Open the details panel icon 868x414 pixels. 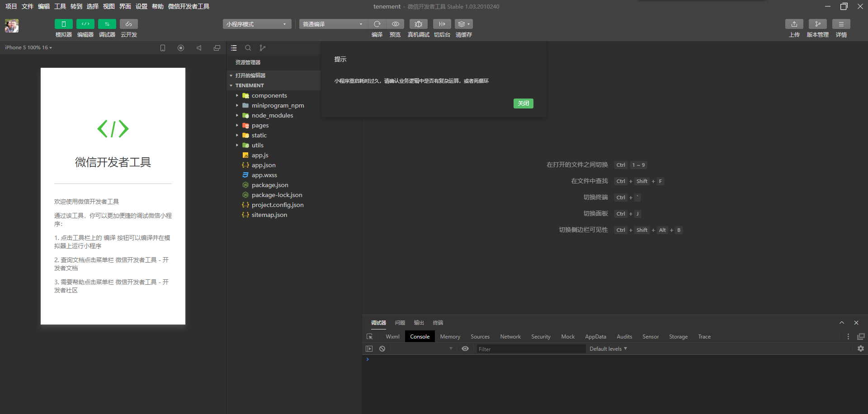[x=841, y=24]
